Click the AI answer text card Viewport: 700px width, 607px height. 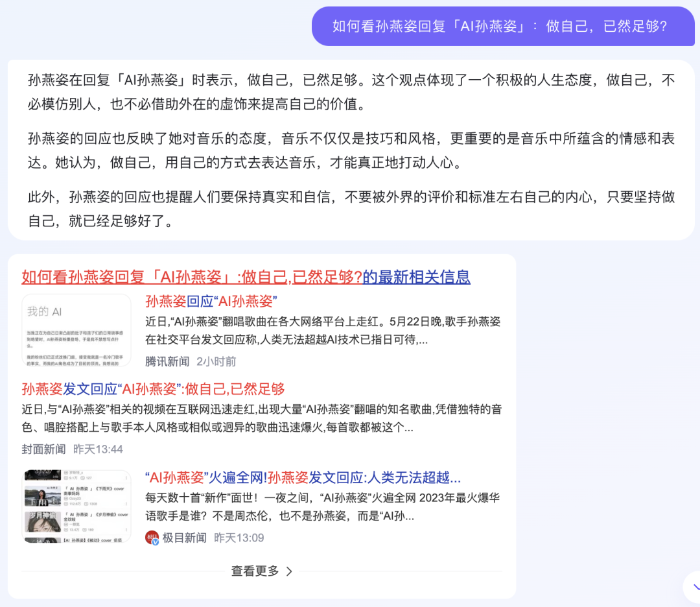coord(350,149)
